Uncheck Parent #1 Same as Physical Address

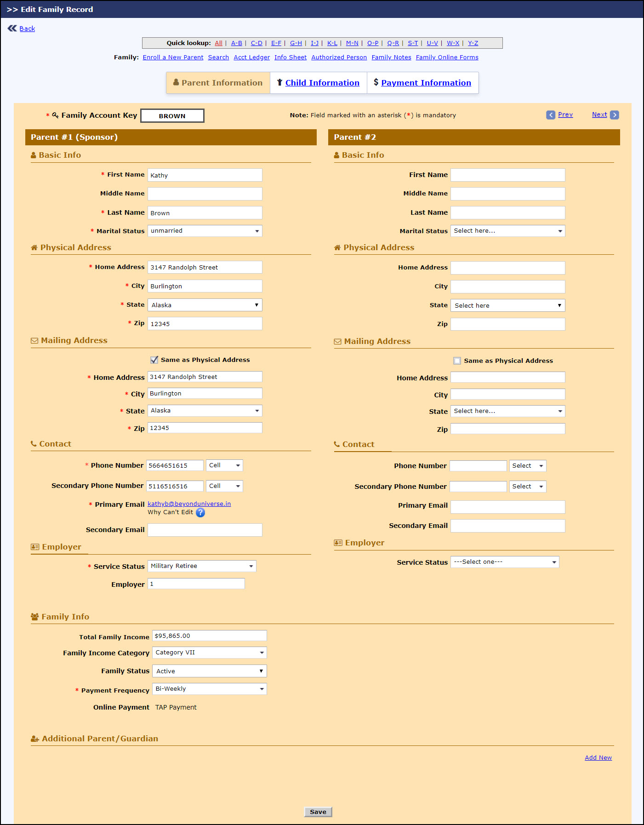tap(154, 360)
